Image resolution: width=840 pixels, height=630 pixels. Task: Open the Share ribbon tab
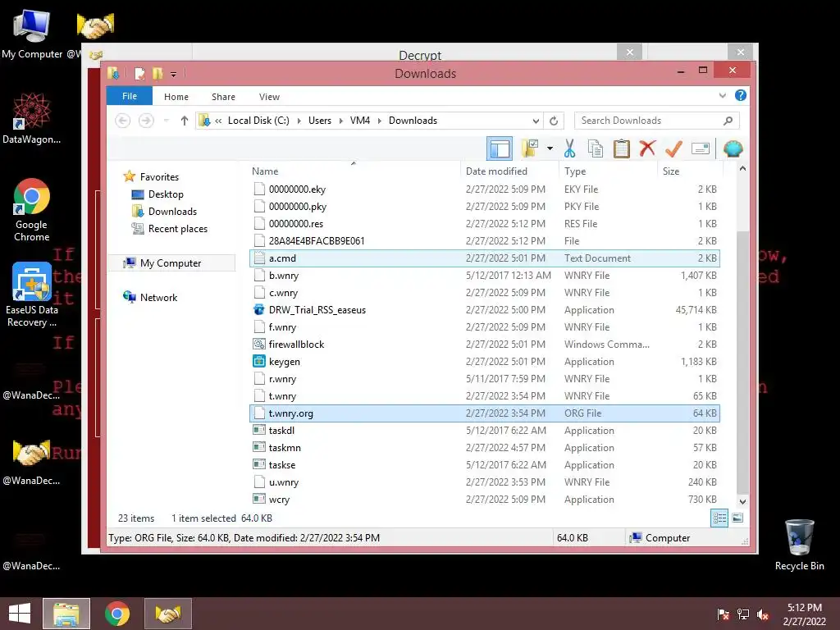pos(223,97)
